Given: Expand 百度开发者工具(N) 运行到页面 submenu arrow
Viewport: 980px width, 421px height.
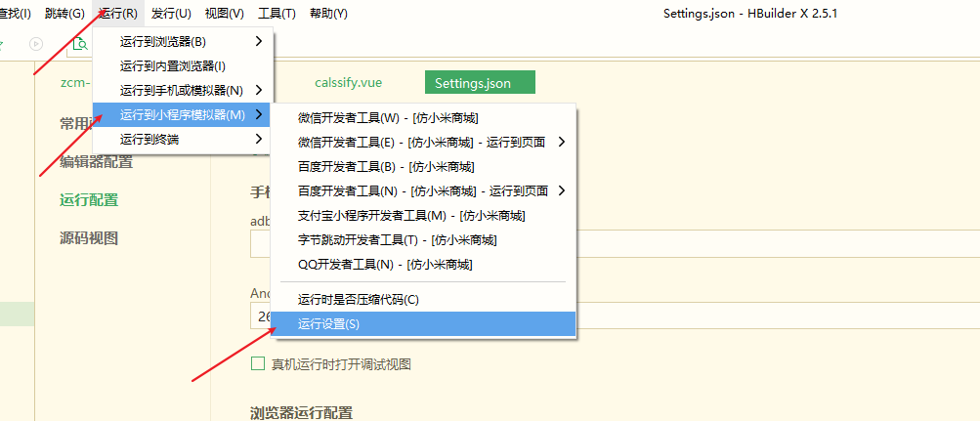Looking at the screenshot, I should click(x=561, y=191).
